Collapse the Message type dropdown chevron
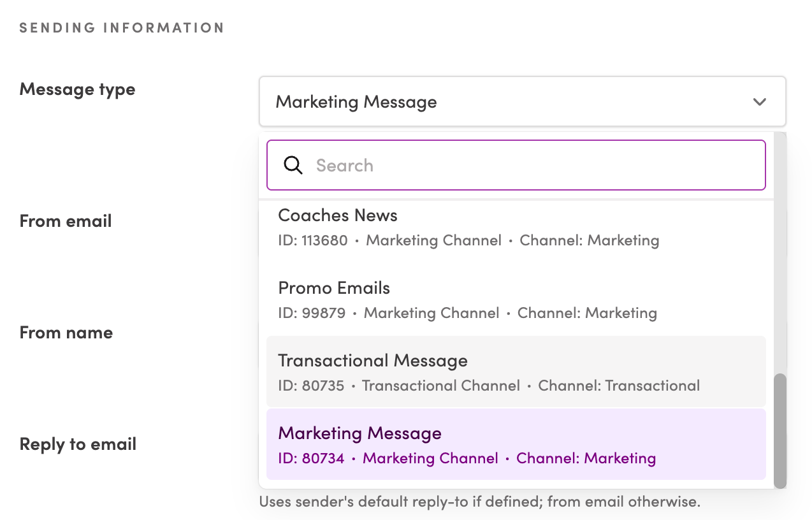The width and height of the screenshot is (812, 520). point(759,102)
